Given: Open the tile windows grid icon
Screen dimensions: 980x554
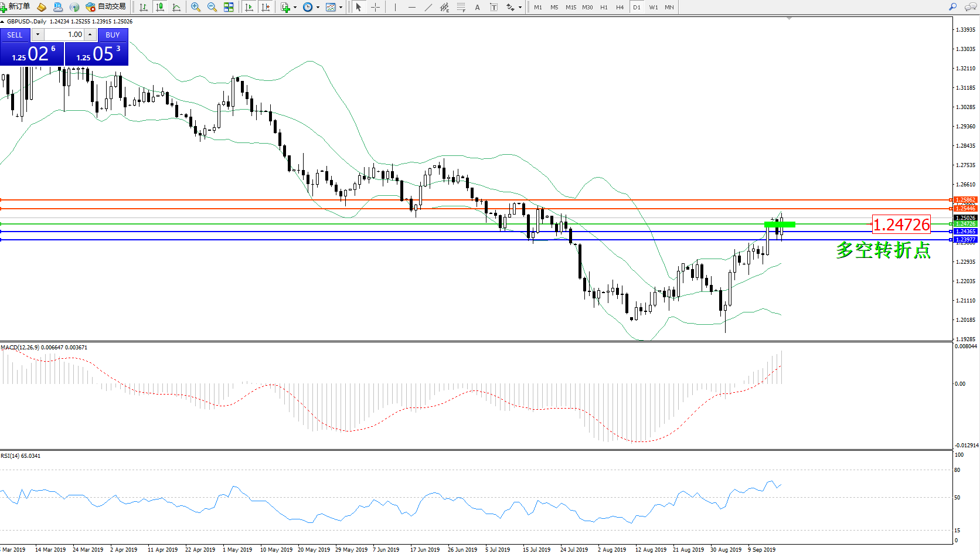Looking at the screenshot, I should [229, 7].
